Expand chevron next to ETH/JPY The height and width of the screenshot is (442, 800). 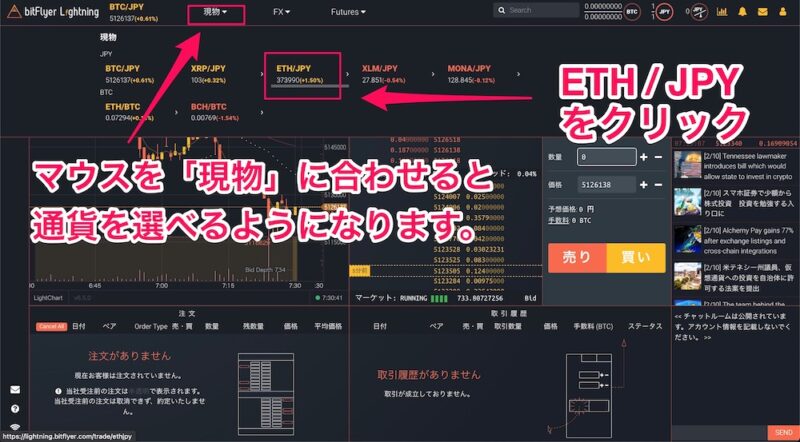(x=347, y=74)
